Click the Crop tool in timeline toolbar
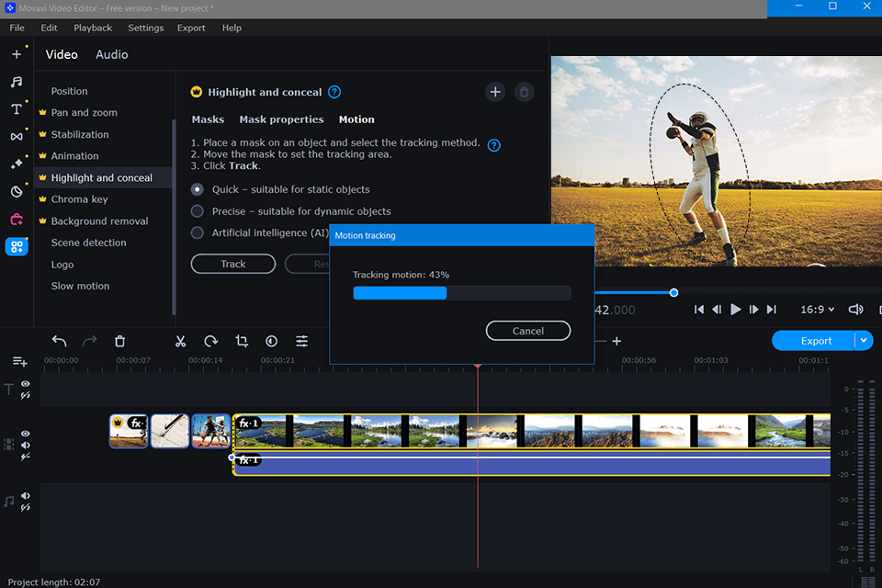This screenshot has width=882, height=588. [x=242, y=341]
